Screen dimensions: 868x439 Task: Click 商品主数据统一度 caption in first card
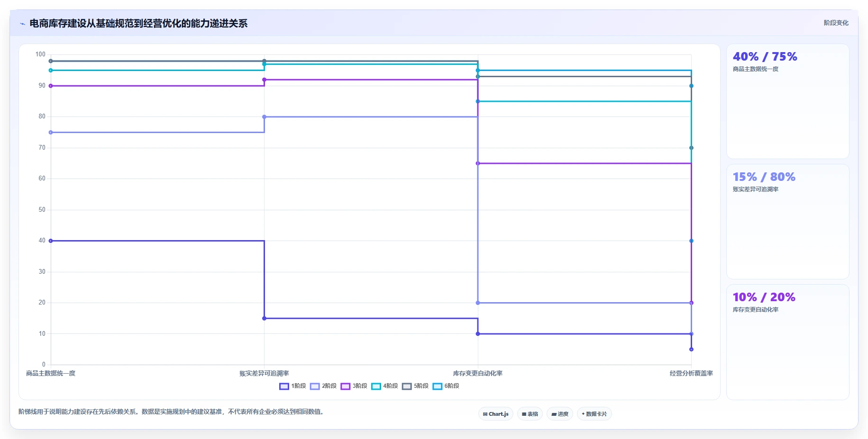point(756,69)
